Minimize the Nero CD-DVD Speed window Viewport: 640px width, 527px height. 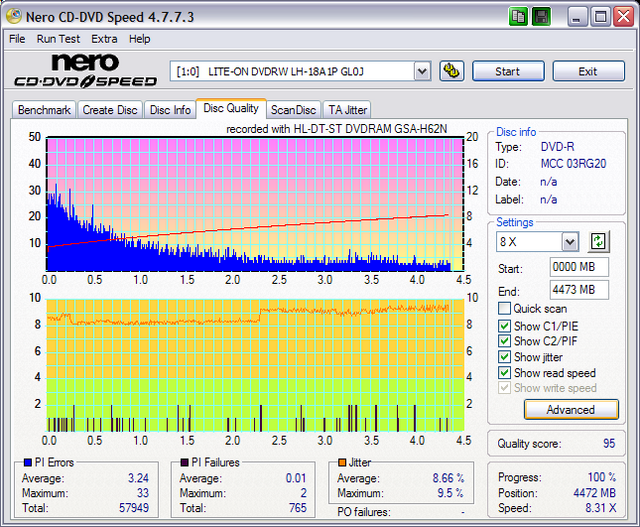[577, 17]
